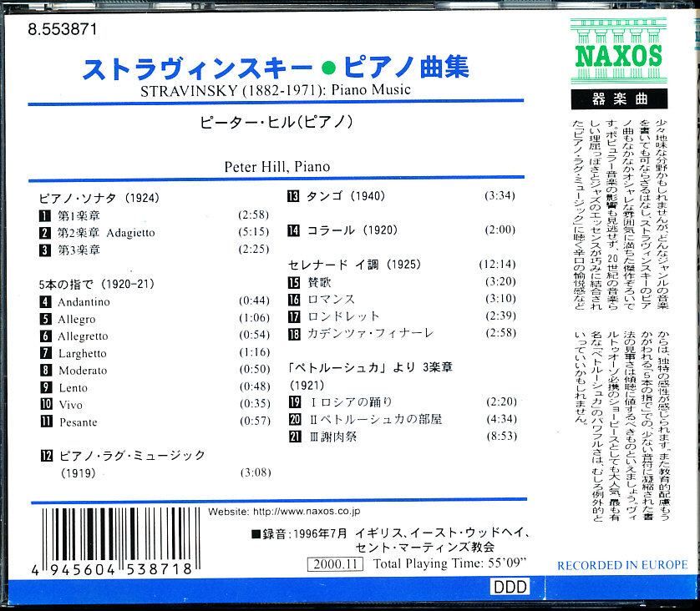
Task: Click the (8:53) track duration
Action: click(502, 437)
